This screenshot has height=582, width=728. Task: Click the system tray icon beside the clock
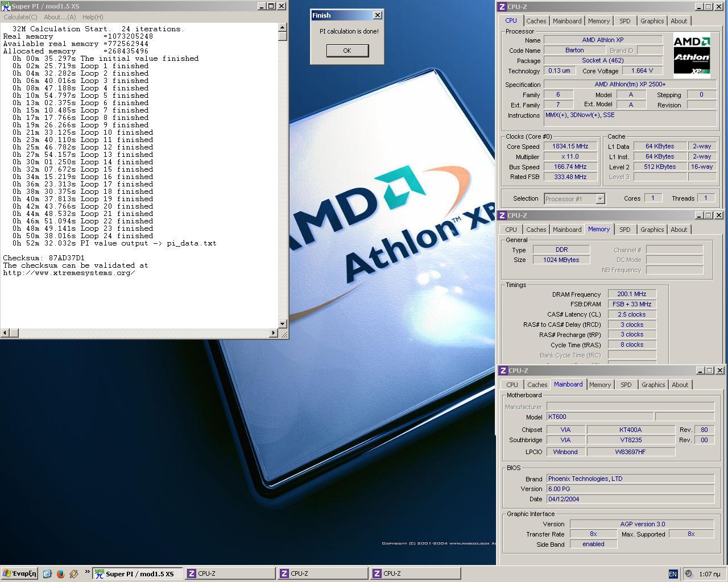coord(688,573)
